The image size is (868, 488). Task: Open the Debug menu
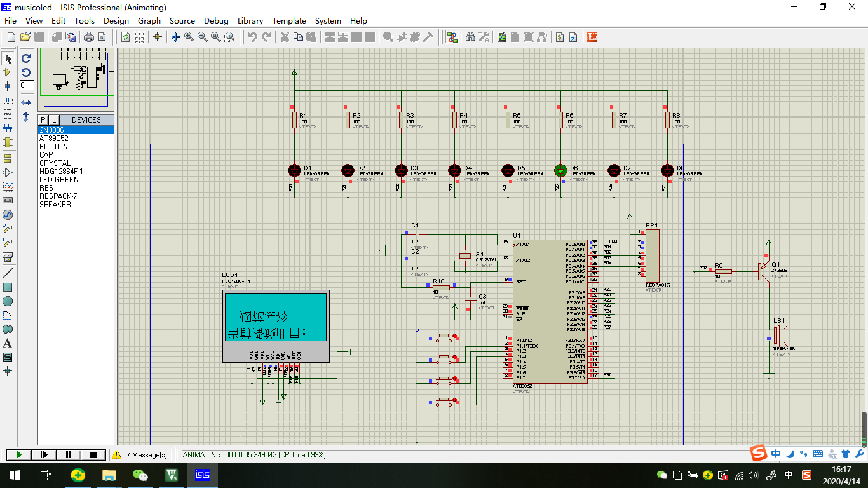(x=216, y=20)
